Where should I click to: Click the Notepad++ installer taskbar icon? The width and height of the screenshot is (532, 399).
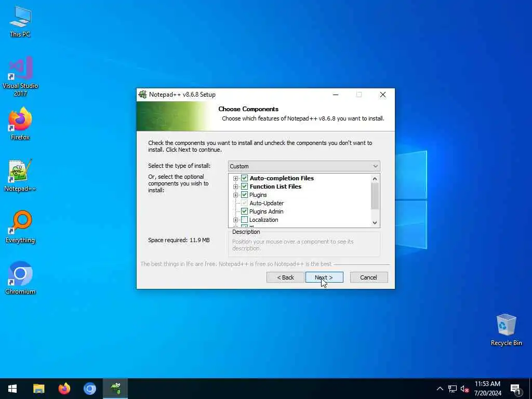click(116, 389)
